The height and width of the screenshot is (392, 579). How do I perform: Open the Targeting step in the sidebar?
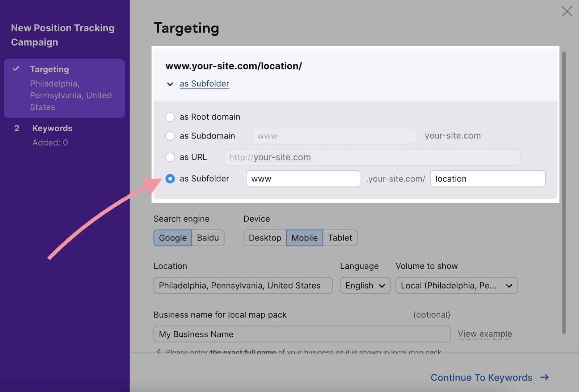point(50,69)
